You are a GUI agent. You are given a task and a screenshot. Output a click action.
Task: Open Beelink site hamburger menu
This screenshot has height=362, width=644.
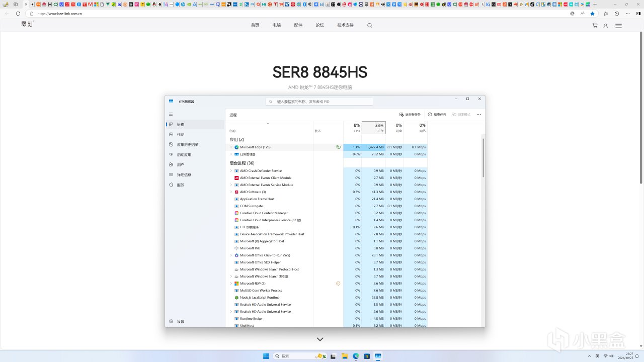[x=619, y=26]
